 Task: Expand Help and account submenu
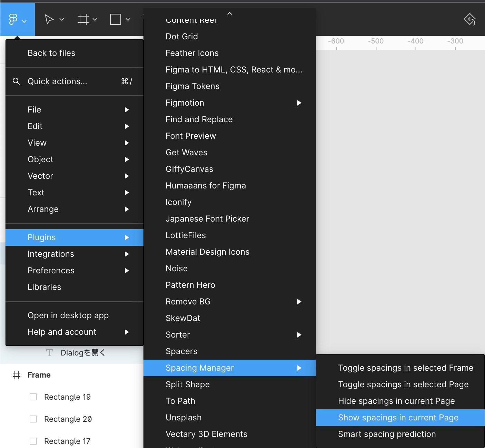(x=75, y=332)
